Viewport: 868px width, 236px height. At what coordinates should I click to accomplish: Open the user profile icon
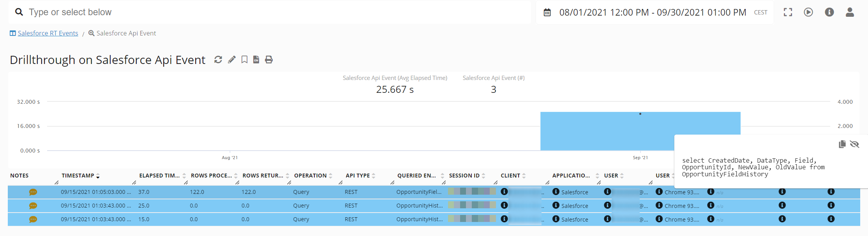(x=850, y=12)
